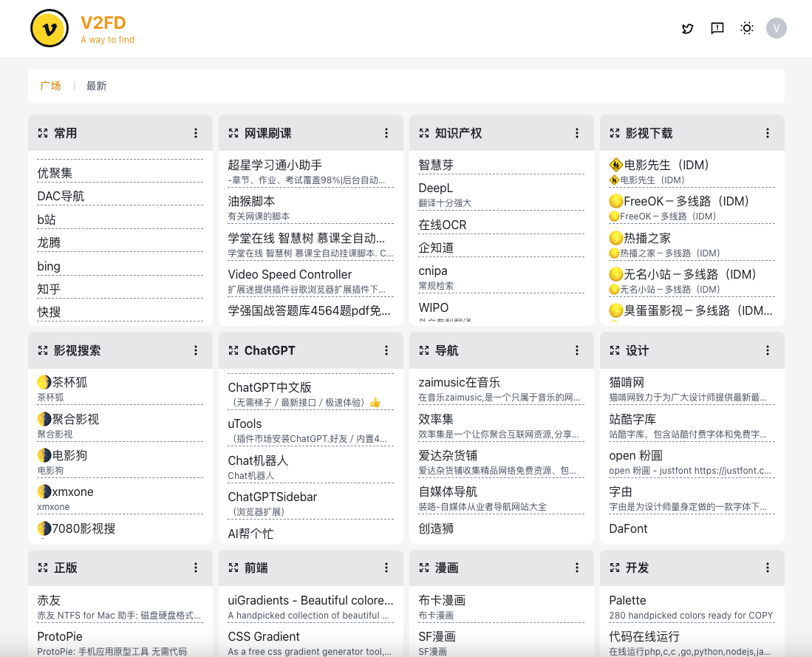Viewport: 812px width, 657px height.
Task: Open the uiGradients link
Action: click(311, 601)
